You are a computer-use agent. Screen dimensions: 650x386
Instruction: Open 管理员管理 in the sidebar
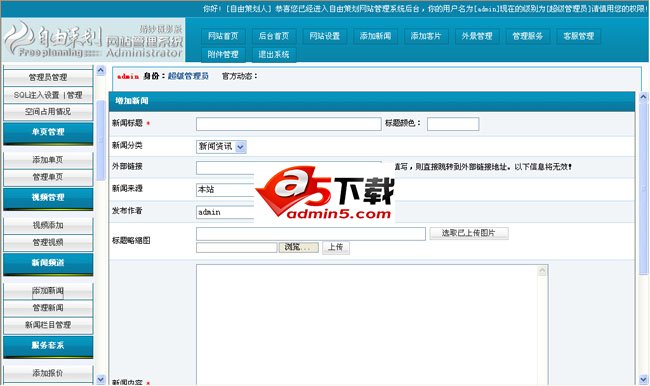(48, 78)
